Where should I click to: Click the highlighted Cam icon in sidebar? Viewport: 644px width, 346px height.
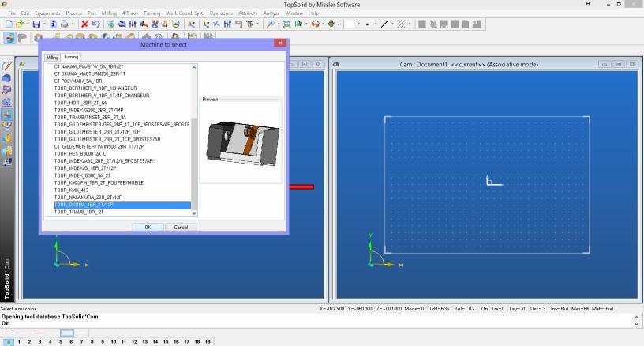6,114
